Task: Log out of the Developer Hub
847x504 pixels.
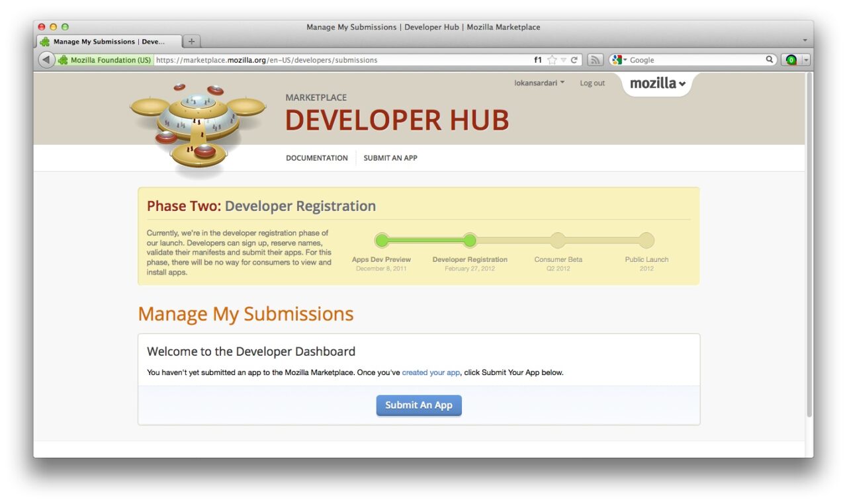Action: coord(592,83)
